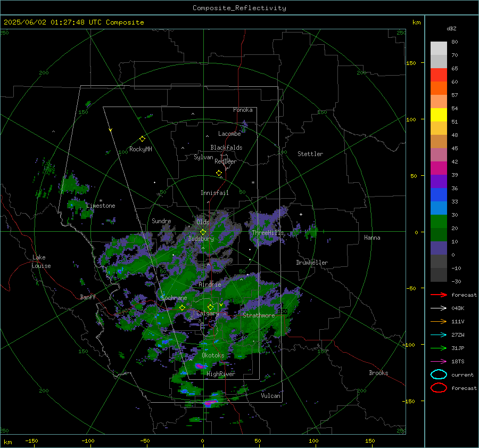Click the yellow diamond marker above Calgary
This screenshot has width=479, height=448.
click(x=210, y=307)
